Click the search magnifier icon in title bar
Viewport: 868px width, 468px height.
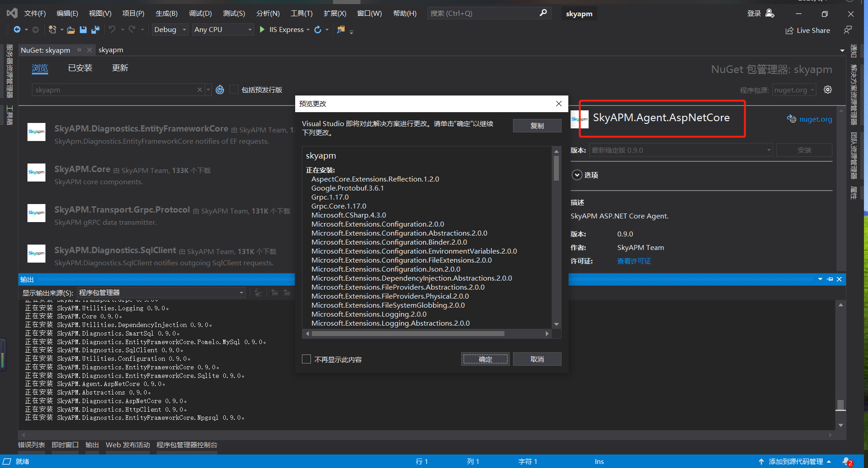click(x=543, y=13)
